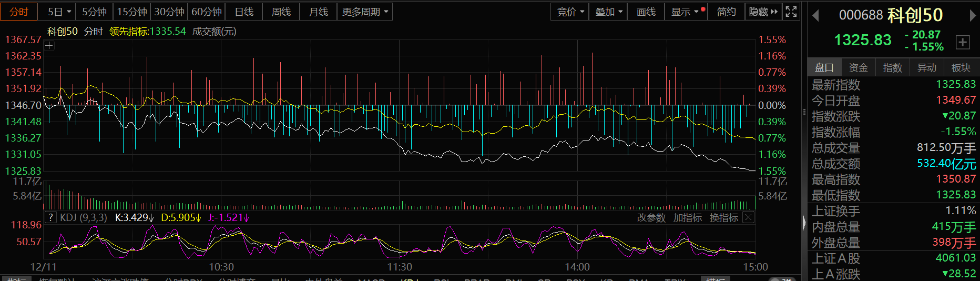Screen dimensions: 980x281
Task: Expand the 叠加 overlay dropdown
Action: tap(608, 12)
